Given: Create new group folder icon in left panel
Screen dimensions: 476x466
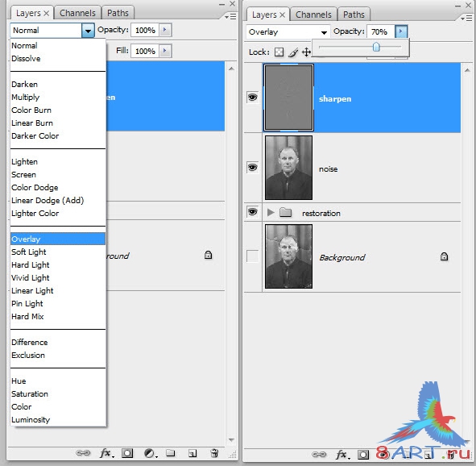Looking at the screenshot, I should pyautogui.click(x=170, y=453).
